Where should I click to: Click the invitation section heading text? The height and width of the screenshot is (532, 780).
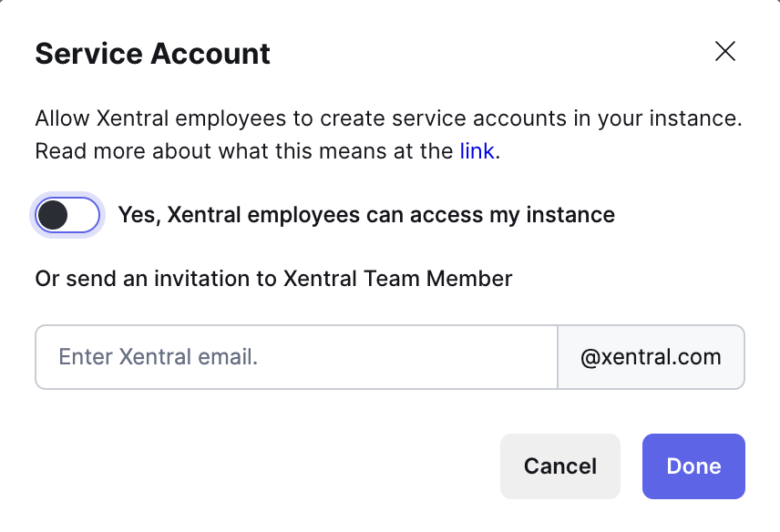coord(272,279)
